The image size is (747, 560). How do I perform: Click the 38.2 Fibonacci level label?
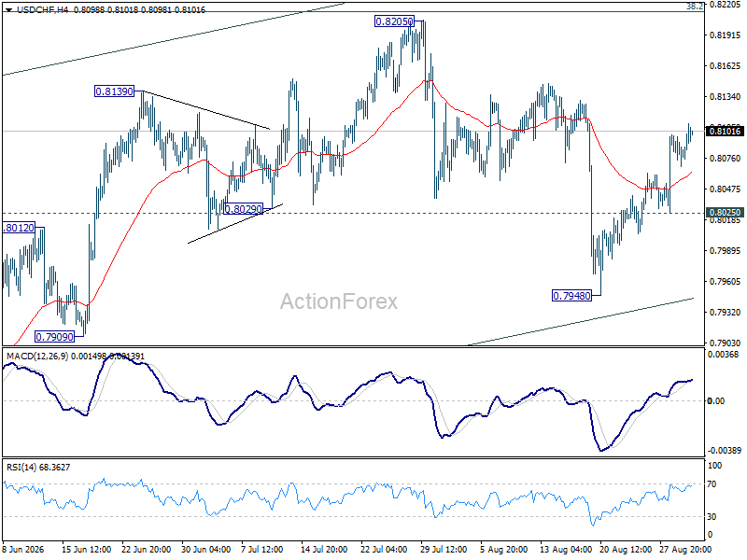click(695, 7)
